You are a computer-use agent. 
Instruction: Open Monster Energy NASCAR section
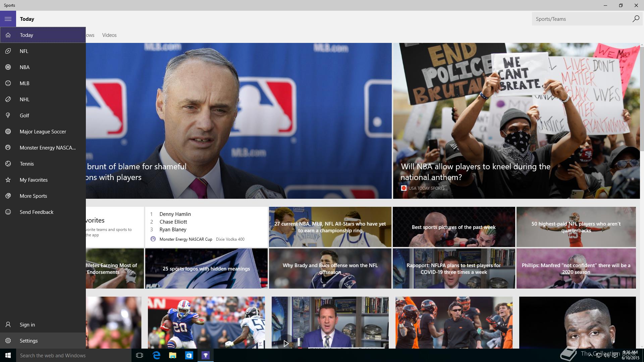pyautogui.click(x=43, y=147)
